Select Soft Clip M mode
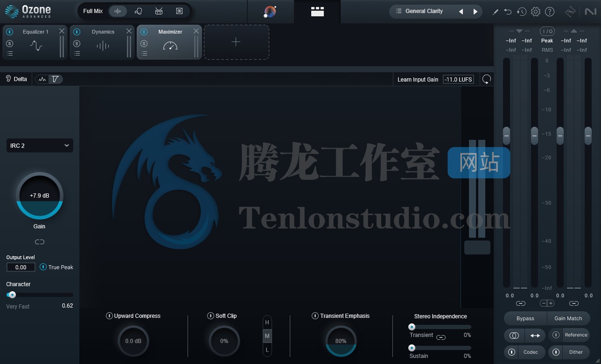 coord(267,336)
